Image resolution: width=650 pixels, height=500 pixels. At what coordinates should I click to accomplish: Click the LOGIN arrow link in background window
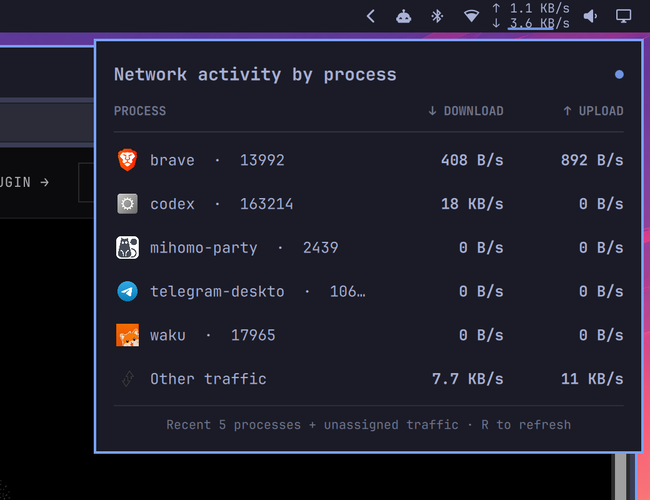pyautogui.click(x=25, y=182)
